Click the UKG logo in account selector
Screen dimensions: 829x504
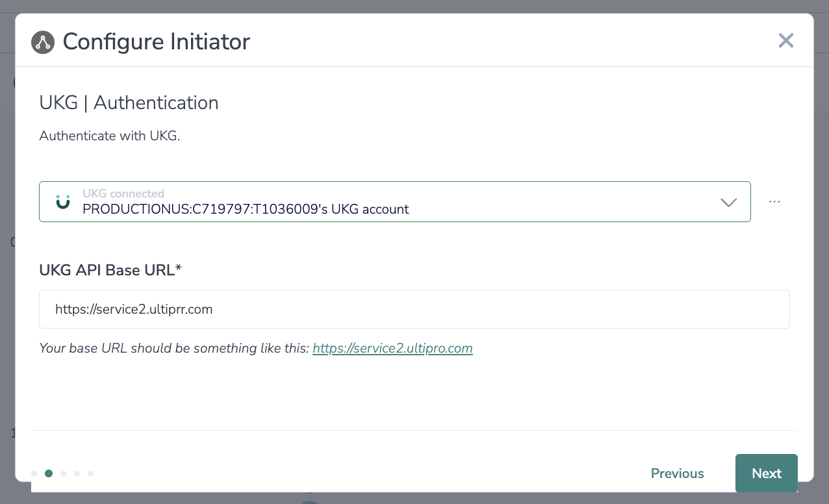tap(63, 202)
